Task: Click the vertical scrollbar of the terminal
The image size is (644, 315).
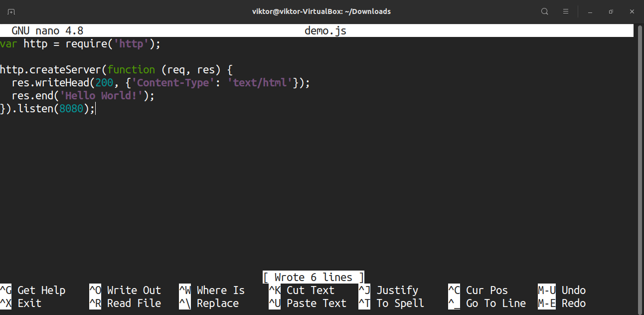Action: point(641,170)
